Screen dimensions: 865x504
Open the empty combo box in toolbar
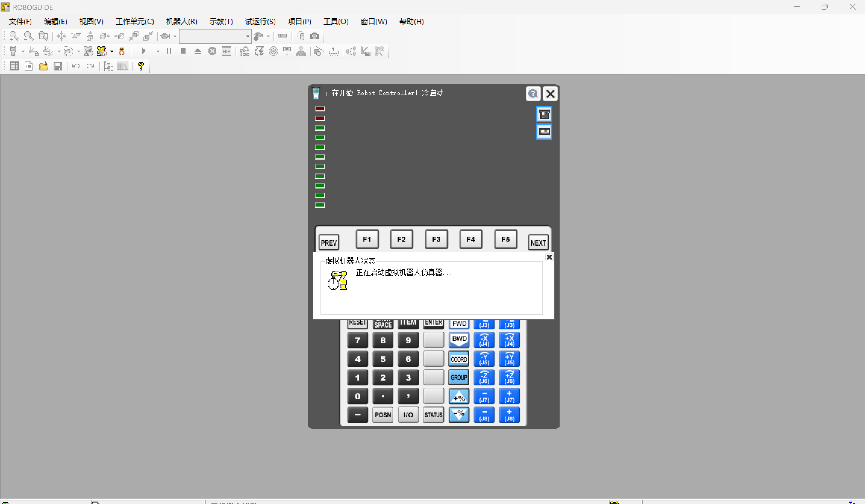(x=215, y=36)
